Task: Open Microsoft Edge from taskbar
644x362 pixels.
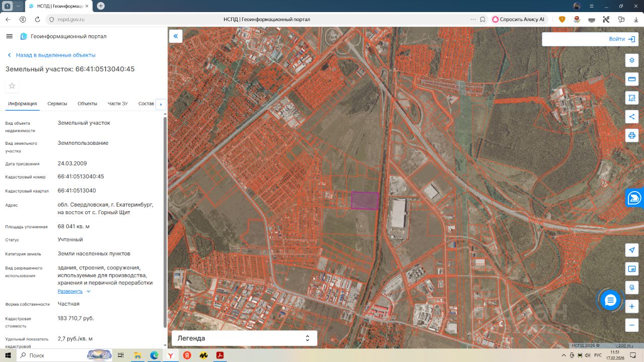Action: (x=154, y=355)
